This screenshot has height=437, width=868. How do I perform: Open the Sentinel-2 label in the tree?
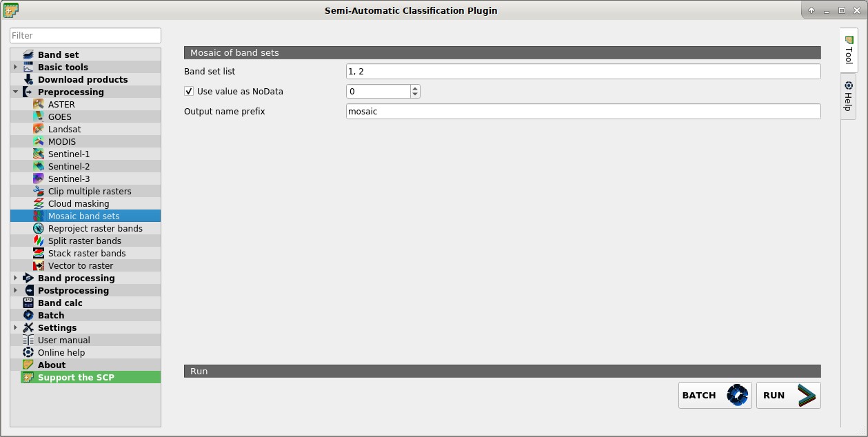(x=69, y=166)
